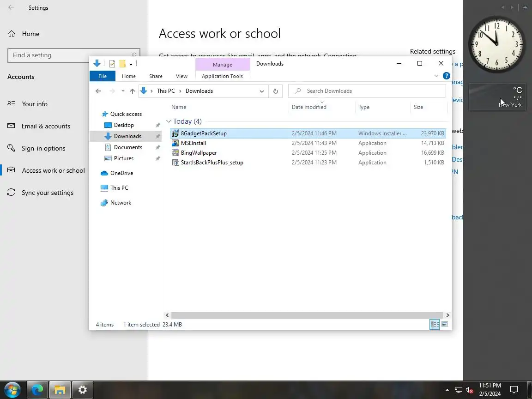Switch to Details view layout icon
532x399 pixels.
coord(435,324)
